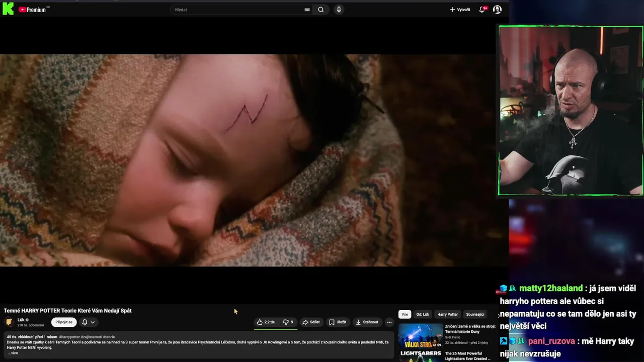The width and height of the screenshot is (644, 362).
Task: Click the #teorie hashtag
Action: [109, 337]
